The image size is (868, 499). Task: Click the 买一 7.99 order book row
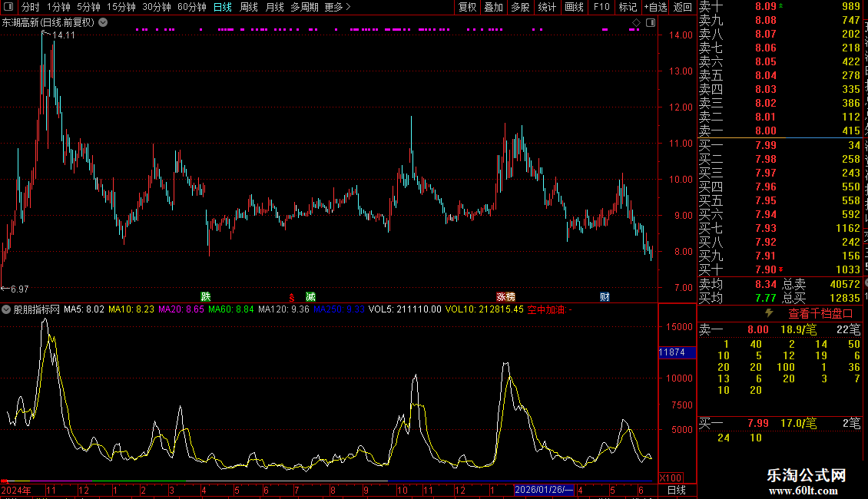780,145
